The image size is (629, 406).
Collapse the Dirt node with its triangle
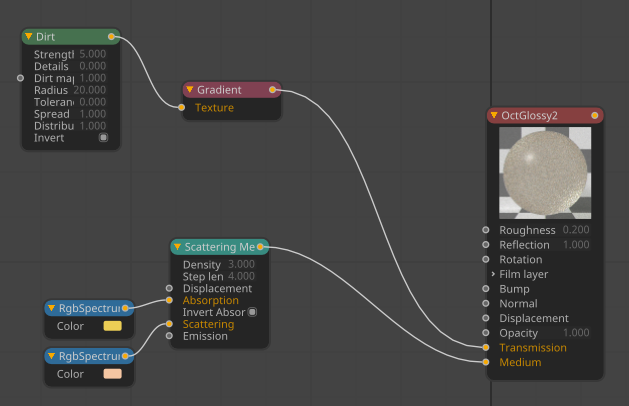coord(28,37)
